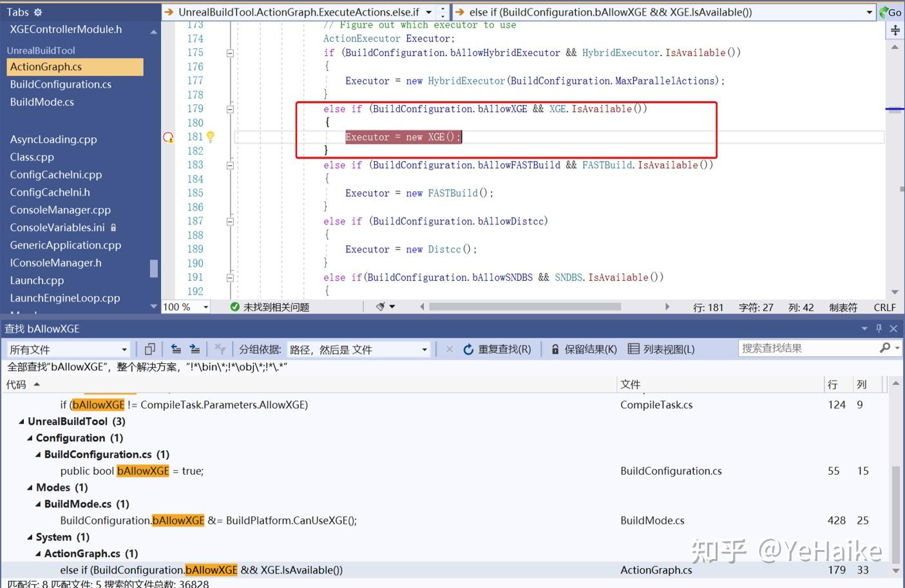905x588 pixels.
Task: Select BuildMode.cs line 428 result
Action: 446,521
